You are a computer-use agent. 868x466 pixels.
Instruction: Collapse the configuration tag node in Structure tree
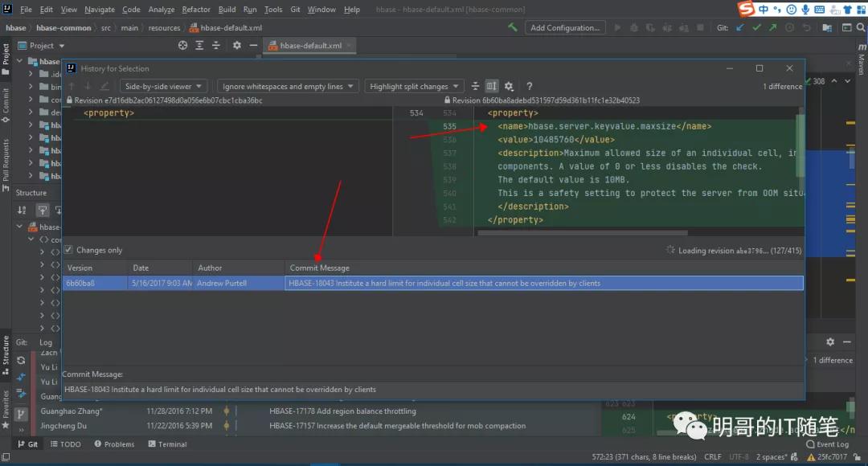point(31,239)
